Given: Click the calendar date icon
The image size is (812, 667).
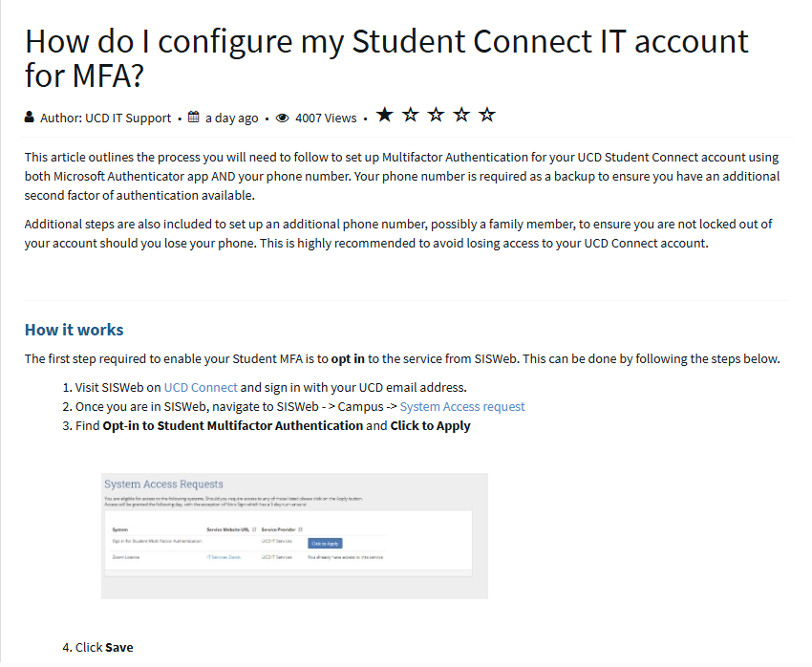Looking at the screenshot, I should point(194,118).
